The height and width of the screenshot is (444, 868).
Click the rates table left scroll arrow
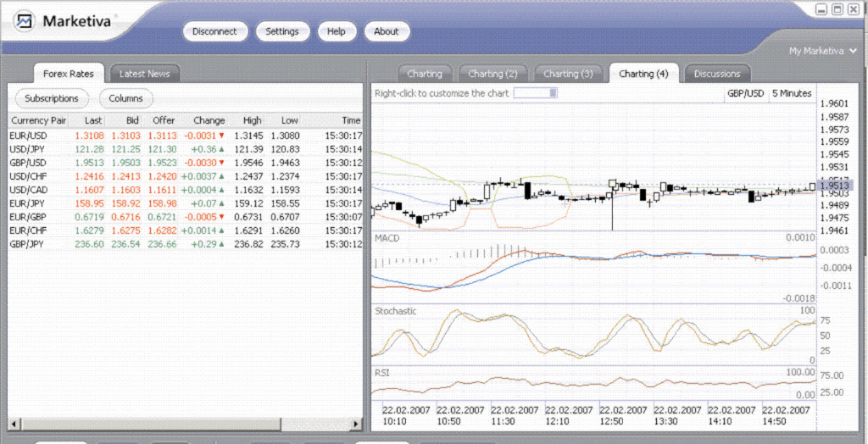coord(14,425)
